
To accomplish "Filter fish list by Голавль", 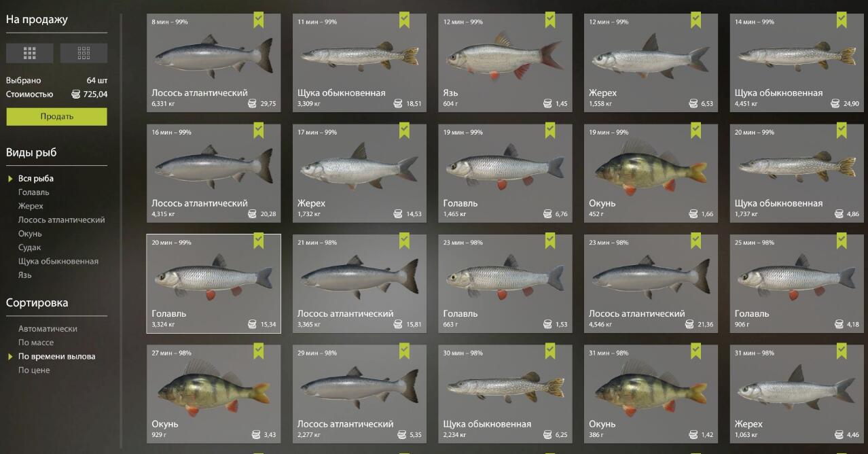I will tap(34, 192).
